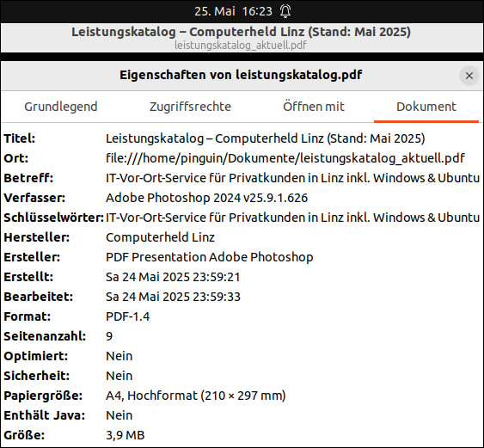Select Hersteller value Computerheld Linz
The height and width of the screenshot is (448, 484).
(x=160, y=237)
